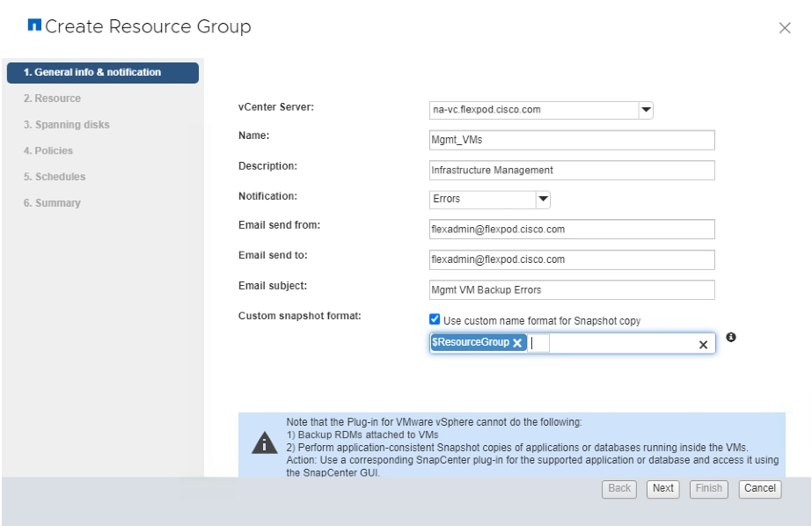Click the $ResourceGroup token label
Viewport: 812px width, 526px height.
click(x=471, y=342)
